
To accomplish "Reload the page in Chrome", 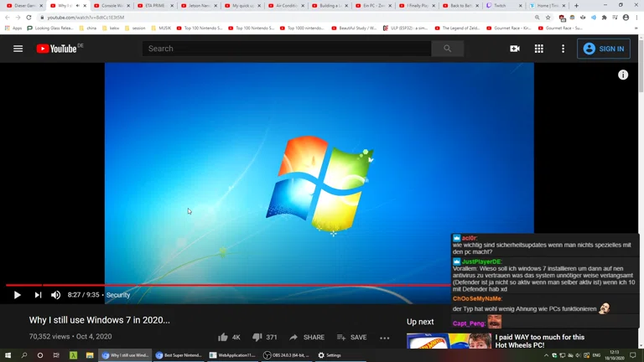I will (29, 18).
